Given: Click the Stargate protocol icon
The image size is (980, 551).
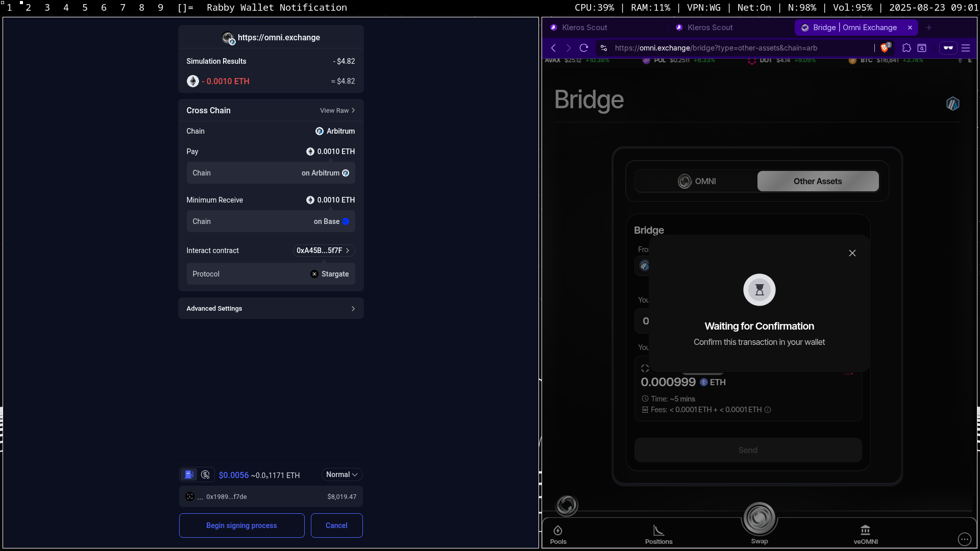Looking at the screenshot, I should tap(314, 274).
